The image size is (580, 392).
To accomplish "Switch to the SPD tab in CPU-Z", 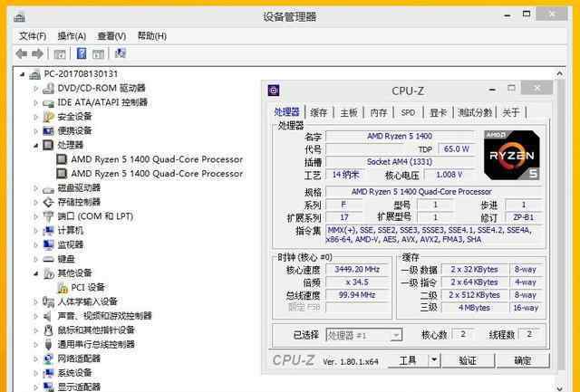I will 408,112.
